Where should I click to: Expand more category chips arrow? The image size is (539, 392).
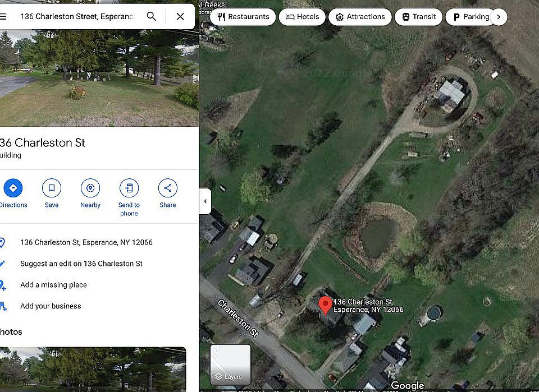(x=499, y=17)
